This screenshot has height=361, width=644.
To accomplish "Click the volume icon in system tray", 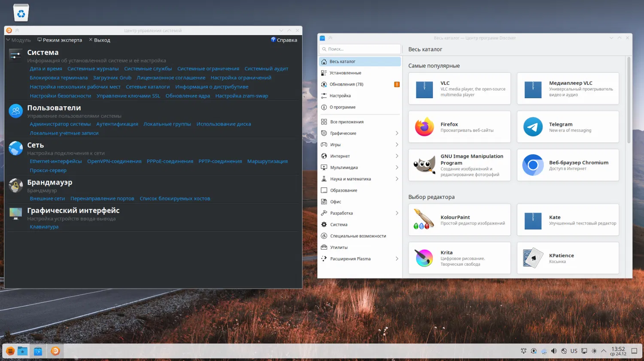I will click(554, 351).
